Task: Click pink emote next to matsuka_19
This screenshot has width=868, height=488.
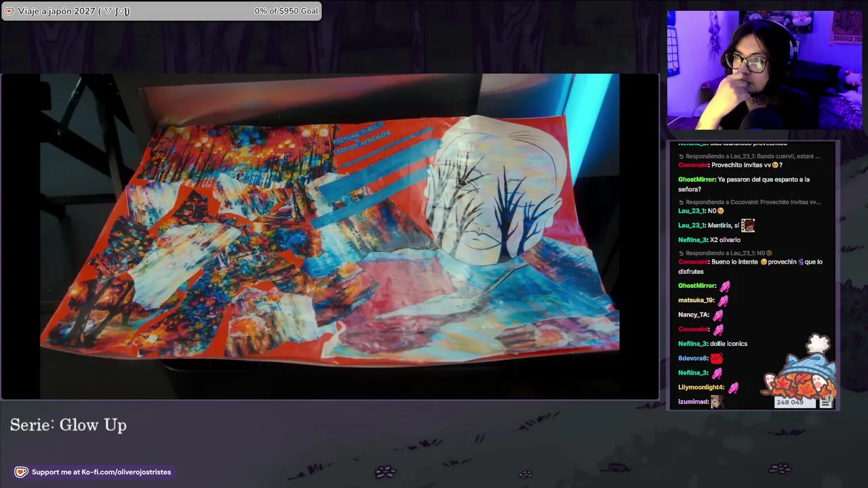Action: click(x=724, y=300)
